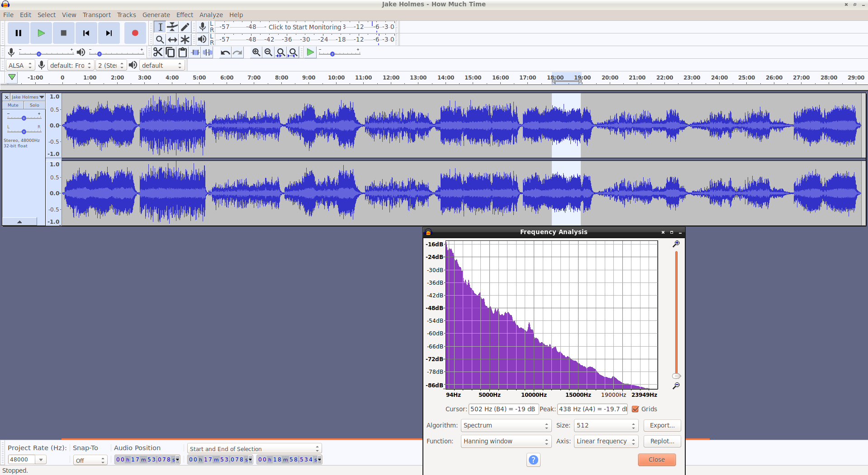Start playback with the green Play button
Image resolution: width=868 pixels, height=475 pixels.
[x=41, y=33]
